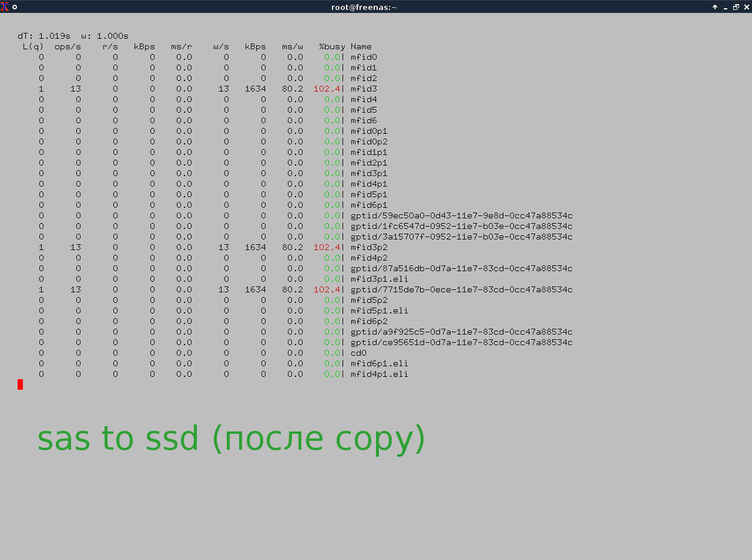Screen dimensions: 752x560
Task: Select the mfid0p1 partition name
Action: click(x=369, y=131)
